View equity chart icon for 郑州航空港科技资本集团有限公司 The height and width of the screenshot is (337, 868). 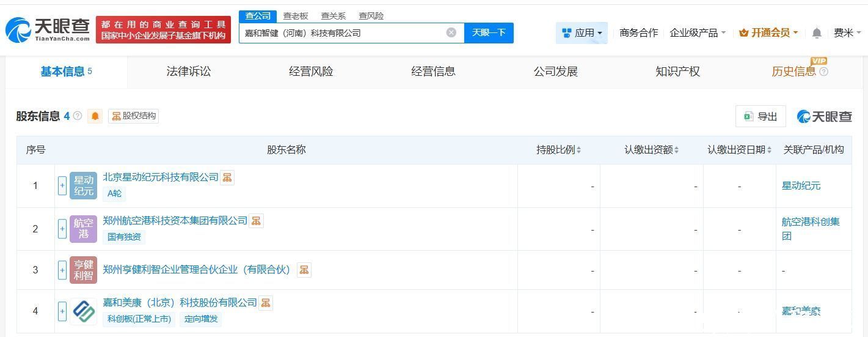coord(257,221)
